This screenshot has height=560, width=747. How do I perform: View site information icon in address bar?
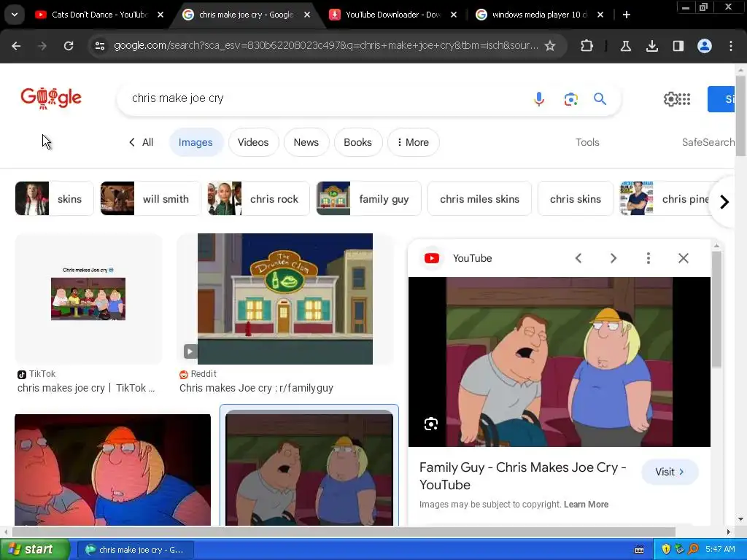[99, 46]
